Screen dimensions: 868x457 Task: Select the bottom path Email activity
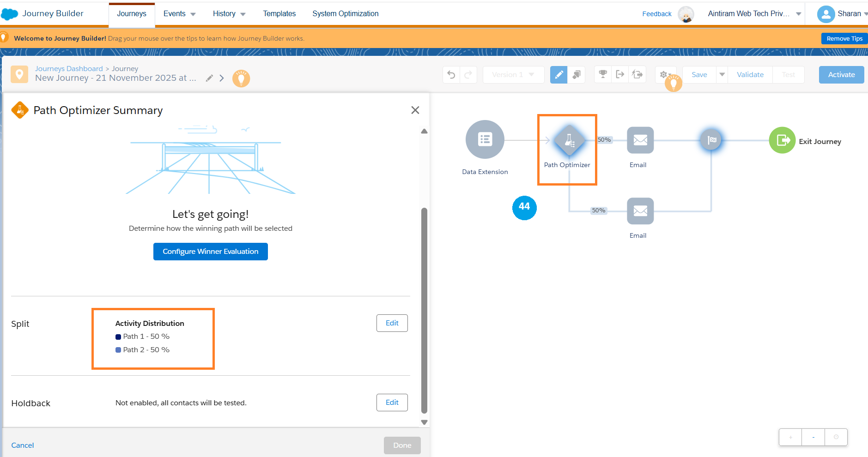tap(640, 211)
